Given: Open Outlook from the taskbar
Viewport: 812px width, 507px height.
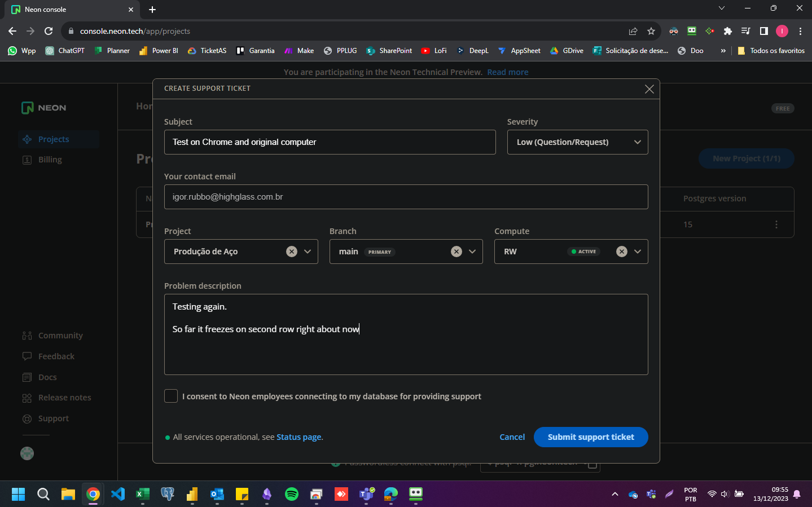Looking at the screenshot, I should click(217, 495).
